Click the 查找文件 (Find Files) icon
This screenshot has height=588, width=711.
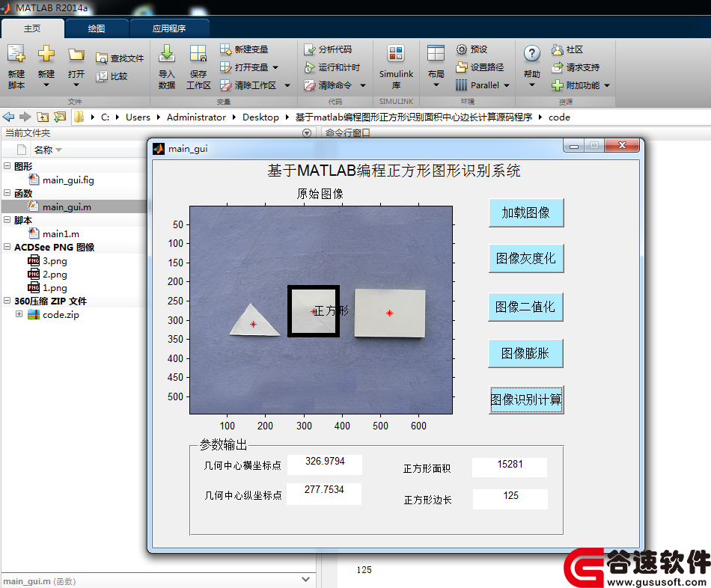[102, 58]
